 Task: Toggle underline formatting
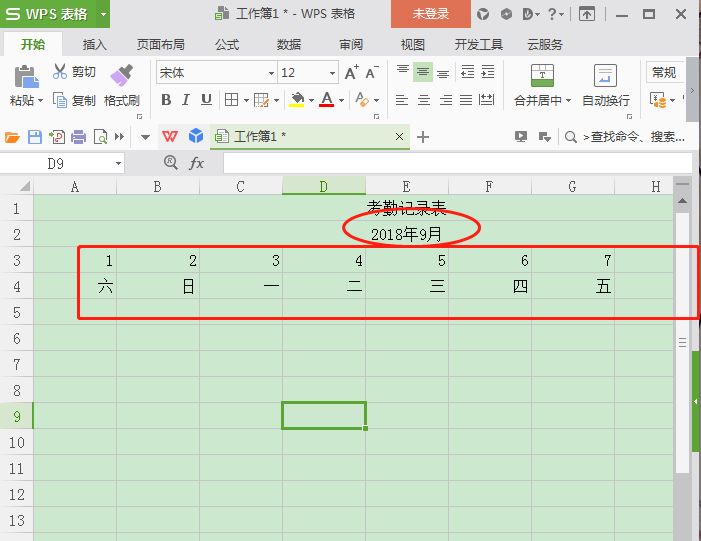coord(206,100)
